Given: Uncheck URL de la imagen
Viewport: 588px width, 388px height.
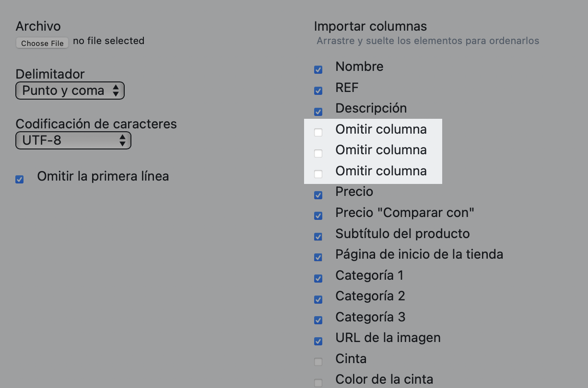Looking at the screenshot, I should [x=318, y=341].
